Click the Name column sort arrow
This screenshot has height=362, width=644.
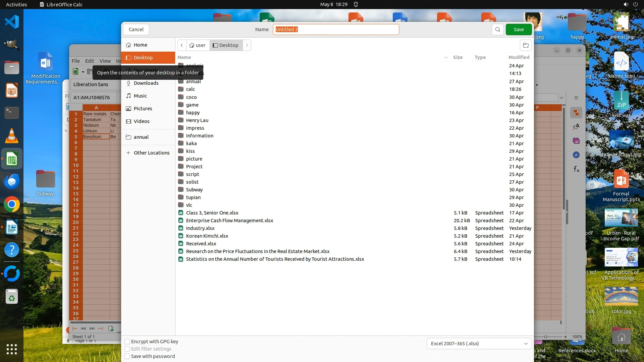pyautogui.click(x=446, y=57)
